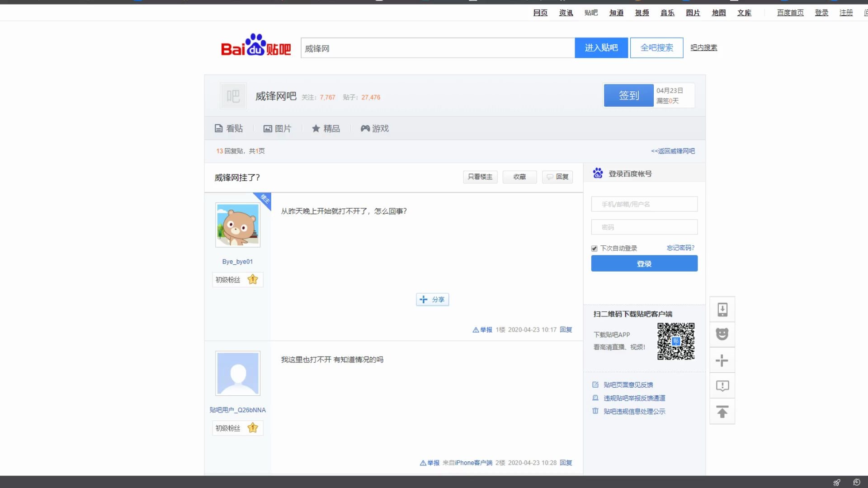Click the 只看楼主 button

[x=480, y=177]
